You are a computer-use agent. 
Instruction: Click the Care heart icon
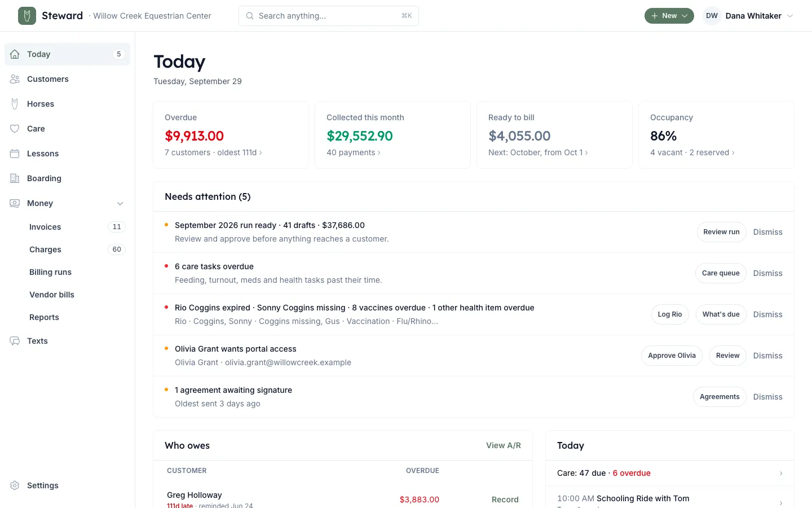click(x=15, y=129)
